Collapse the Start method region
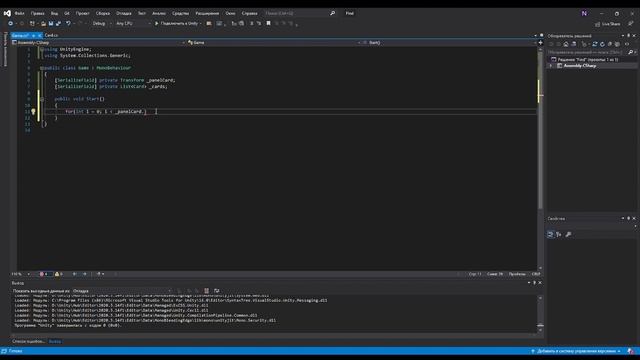The image size is (640, 360). [42, 99]
